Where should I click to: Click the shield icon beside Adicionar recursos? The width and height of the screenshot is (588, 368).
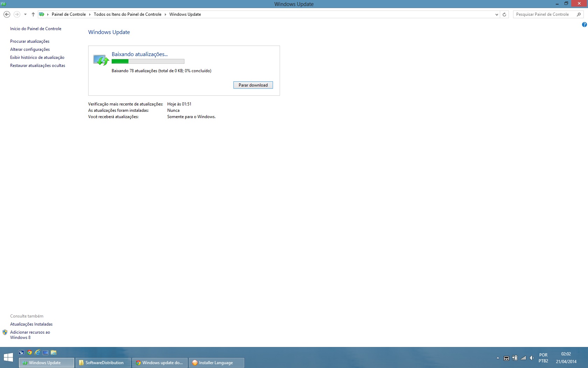click(5, 332)
